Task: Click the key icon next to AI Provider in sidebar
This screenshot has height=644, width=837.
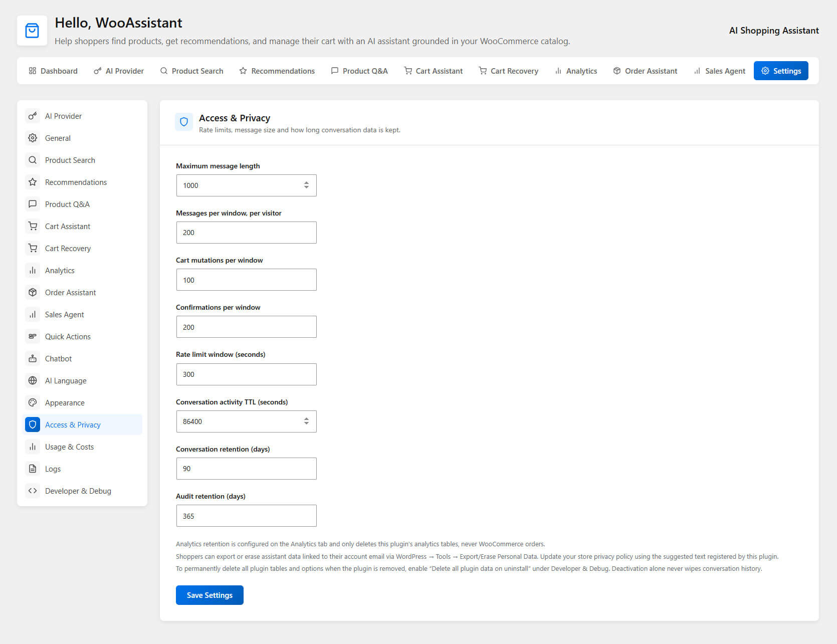Action: (x=33, y=116)
